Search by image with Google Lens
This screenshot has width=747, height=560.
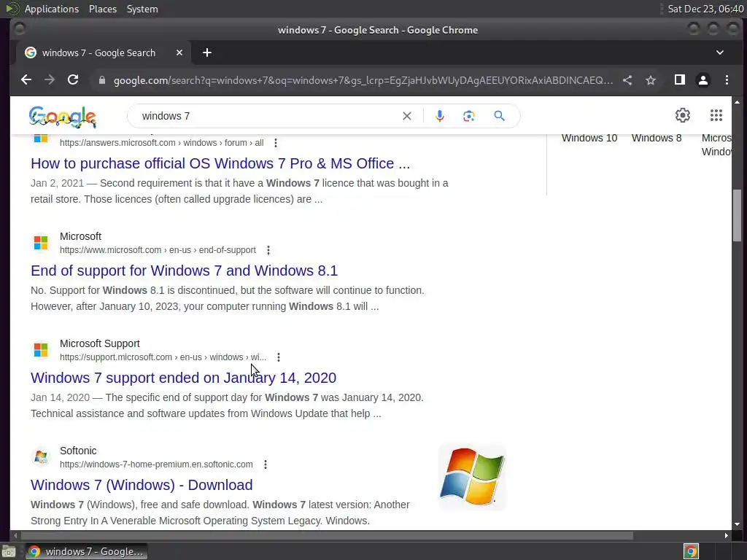469,116
